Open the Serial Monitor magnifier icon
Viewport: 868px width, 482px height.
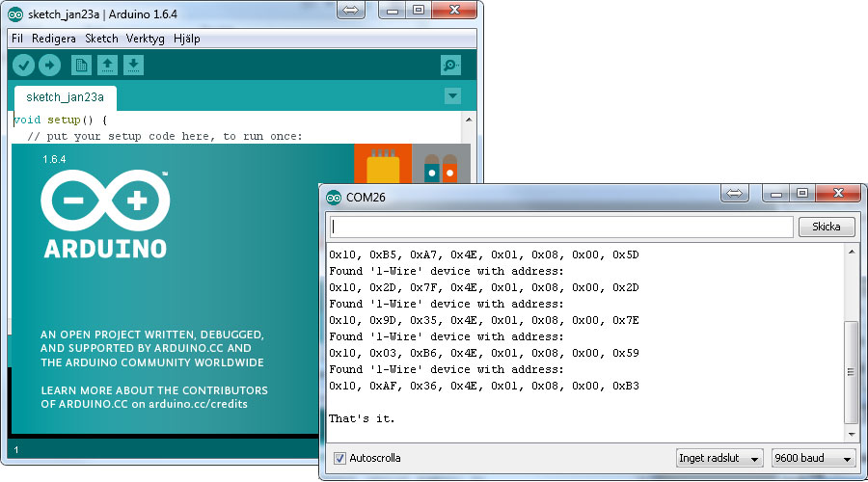pyautogui.click(x=450, y=66)
